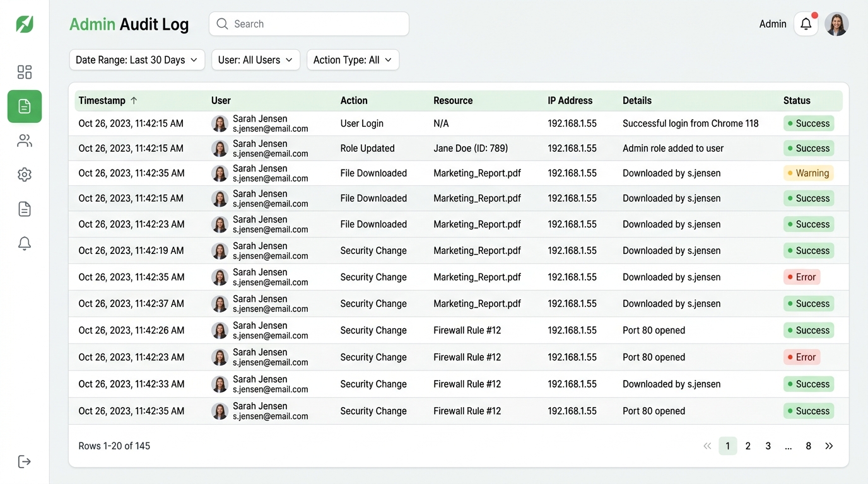Click the Timestamp column header label
Viewport: 868px width, 484px height.
102,100
